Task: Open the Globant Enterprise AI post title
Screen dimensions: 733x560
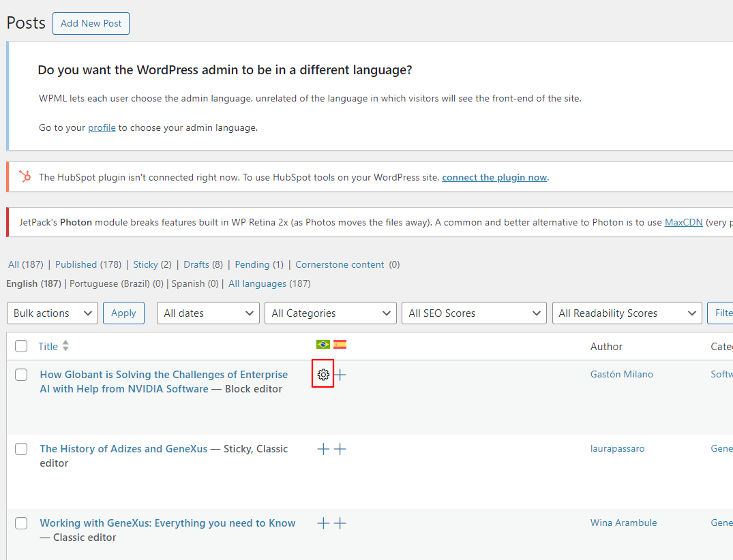Action: (164, 382)
